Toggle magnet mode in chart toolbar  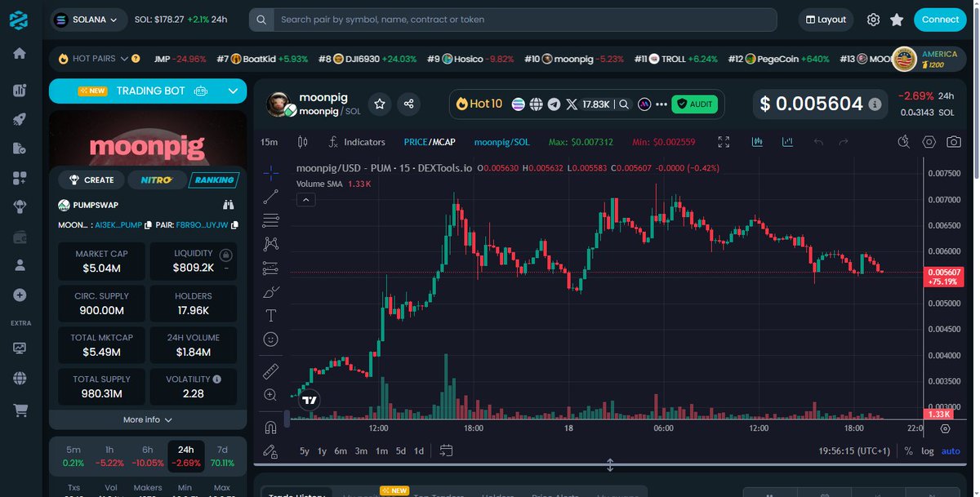(271, 427)
